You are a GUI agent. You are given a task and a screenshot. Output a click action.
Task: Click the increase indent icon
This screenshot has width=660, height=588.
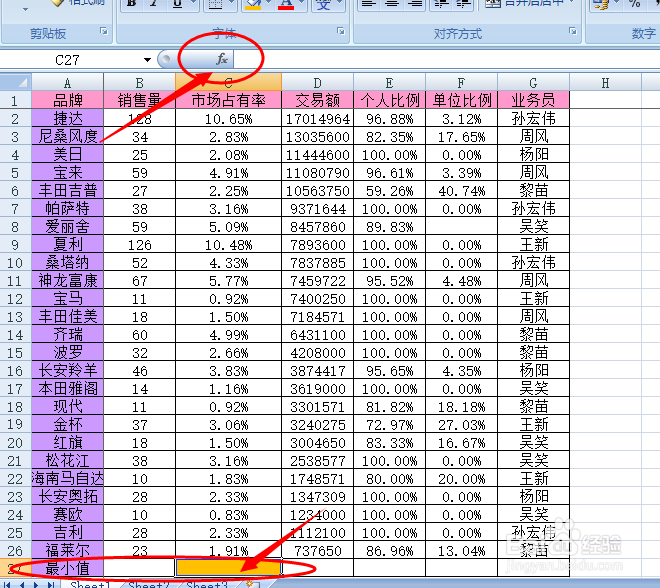tap(463, 4)
